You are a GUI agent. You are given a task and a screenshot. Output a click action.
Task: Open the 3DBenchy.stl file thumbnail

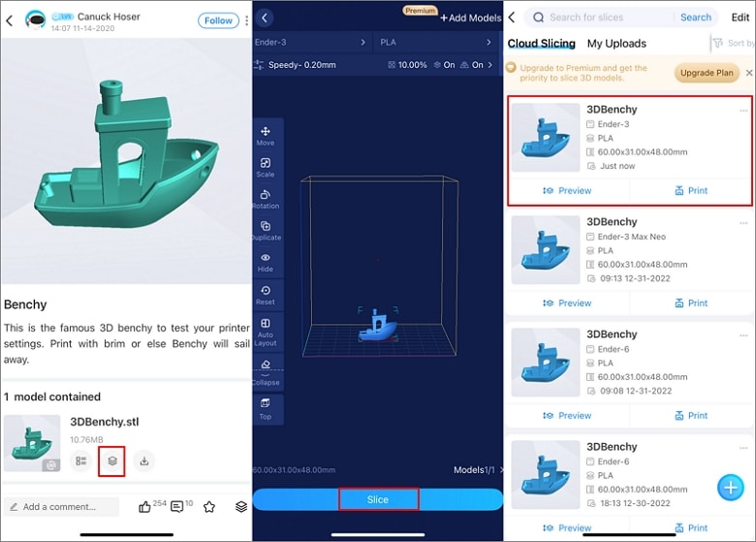coord(32,443)
